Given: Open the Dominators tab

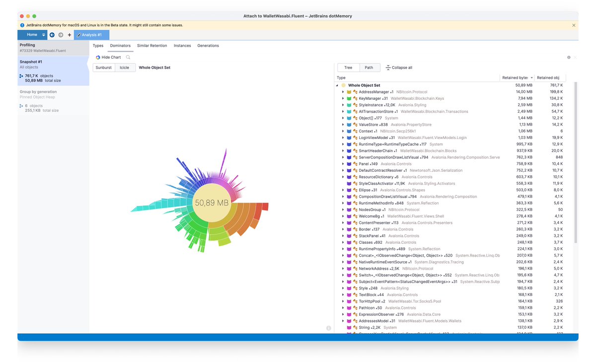Looking at the screenshot, I should pos(120,46).
